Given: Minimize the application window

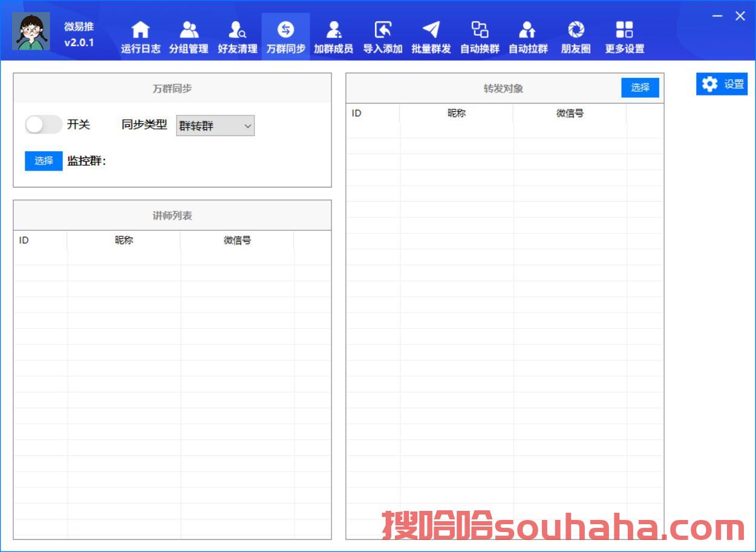Looking at the screenshot, I should coord(717,16).
